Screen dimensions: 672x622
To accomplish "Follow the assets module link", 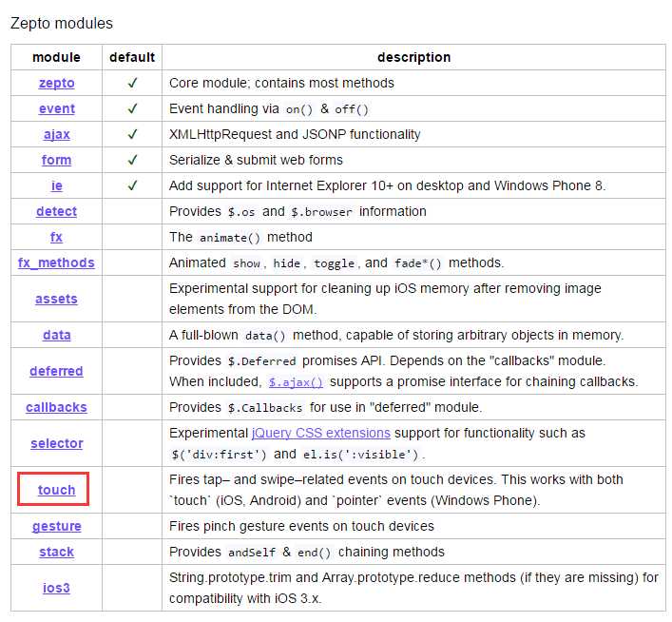I will point(57,299).
